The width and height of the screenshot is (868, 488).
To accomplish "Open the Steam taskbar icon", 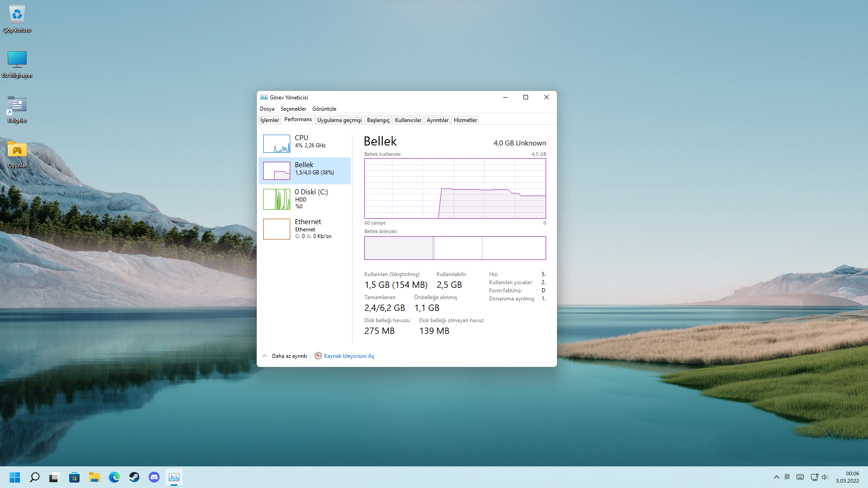I will click(134, 477).
